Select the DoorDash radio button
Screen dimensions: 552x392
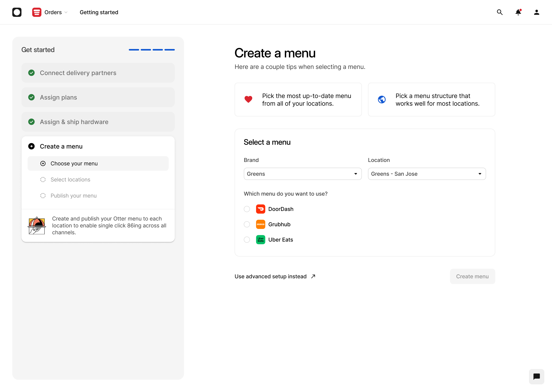click(247, 209)
